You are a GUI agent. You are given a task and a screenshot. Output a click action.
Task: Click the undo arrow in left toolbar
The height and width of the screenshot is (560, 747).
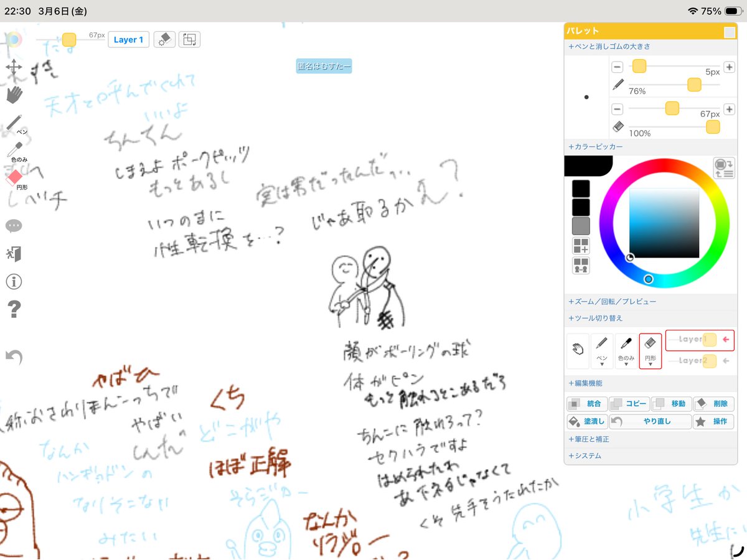point(14,357)
